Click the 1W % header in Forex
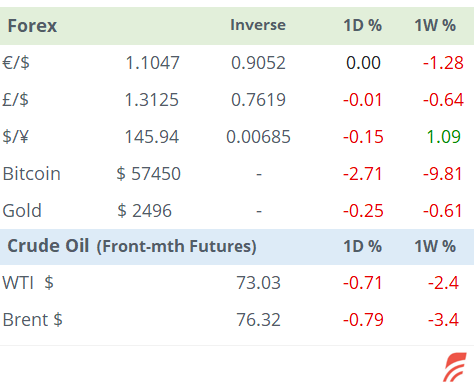Viewport: 474px width, 388px height. click(x=435, y=25)
